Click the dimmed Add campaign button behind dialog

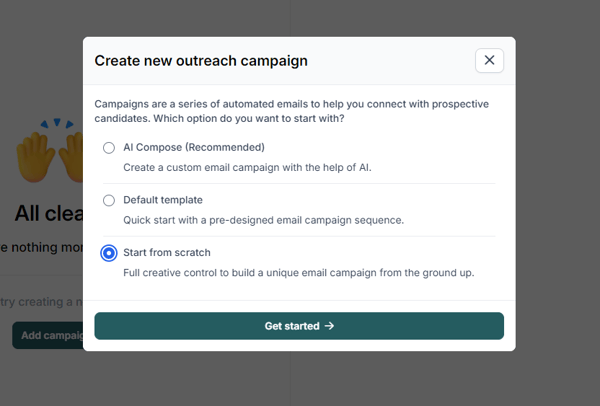pyautogui.click(x=46, y=335)
